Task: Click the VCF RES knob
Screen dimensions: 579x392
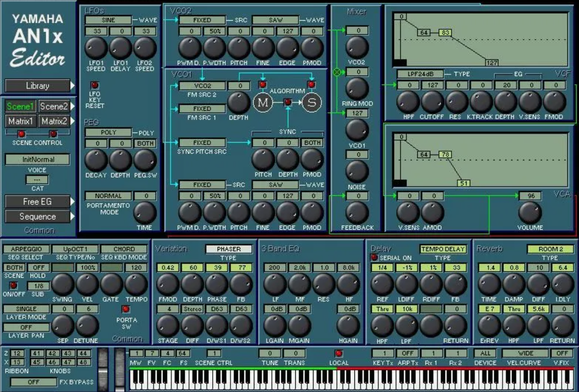Action: point(457,102)
